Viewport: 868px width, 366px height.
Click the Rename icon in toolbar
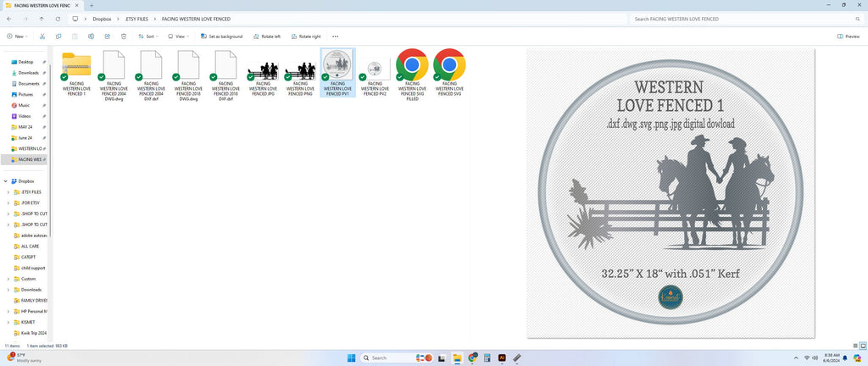click(x=91, y=36)
